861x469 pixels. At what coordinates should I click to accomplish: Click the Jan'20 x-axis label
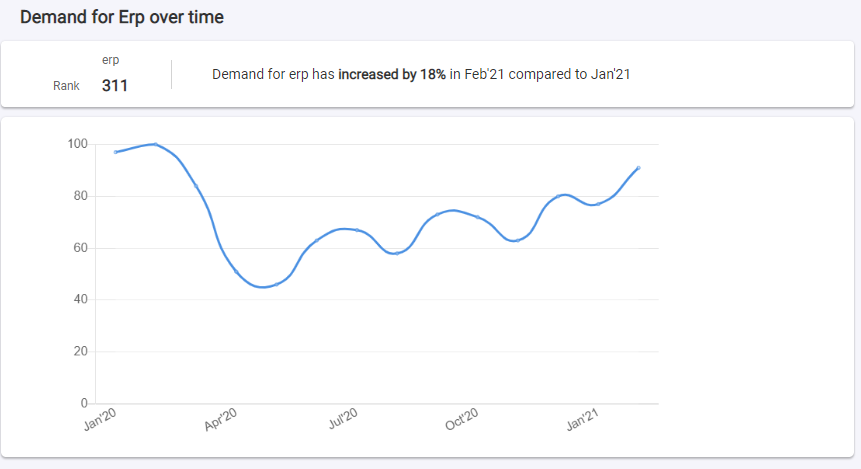pyautogui.click(x=102, y=422)
